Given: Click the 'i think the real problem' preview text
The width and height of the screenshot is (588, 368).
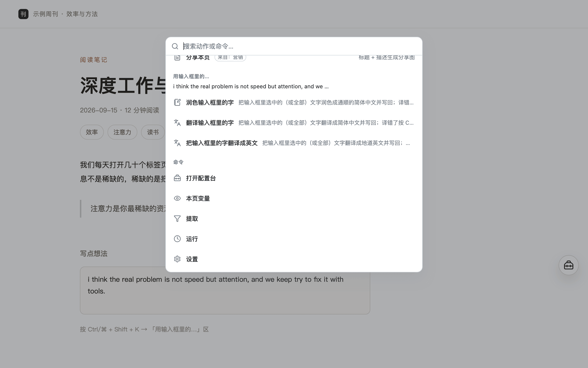Looking at the screenshot, I should pos(251,86).
